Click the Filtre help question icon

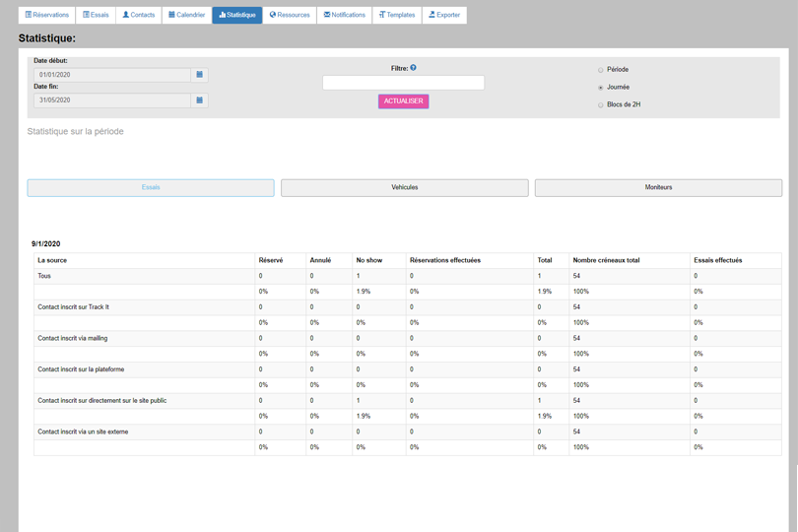pyautogui.click(x=413, y=68)
